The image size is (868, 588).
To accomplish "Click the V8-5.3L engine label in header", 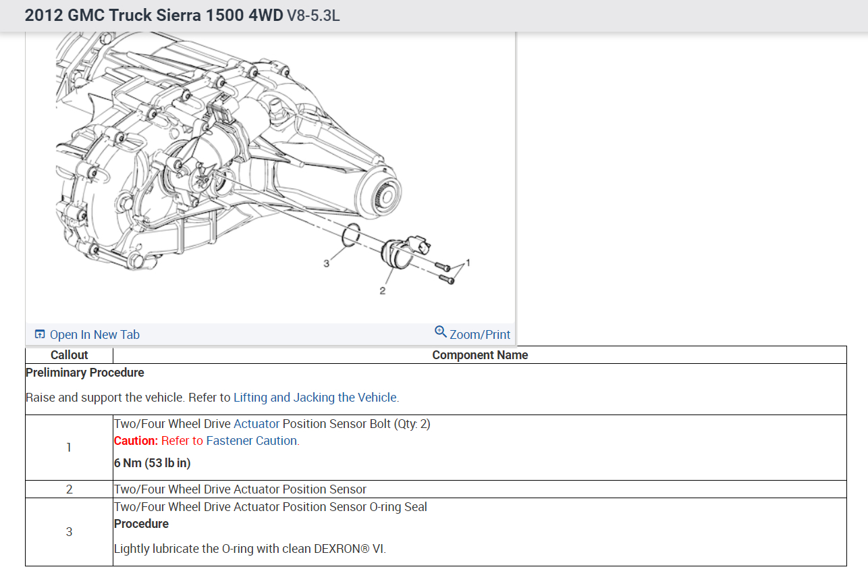I will [x=313, y=16].
